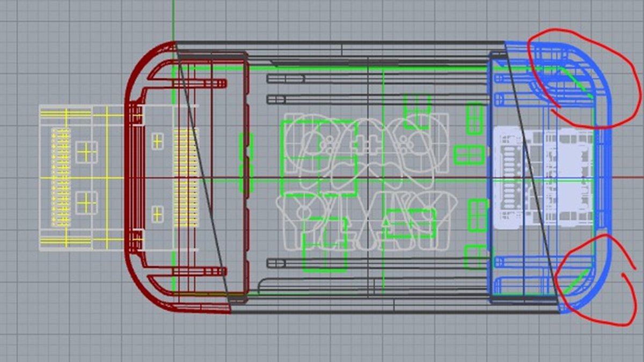Viewport: 644px width, 362px height.
Task: Pick the white port component inside blue cap
Action: [542, 178]
